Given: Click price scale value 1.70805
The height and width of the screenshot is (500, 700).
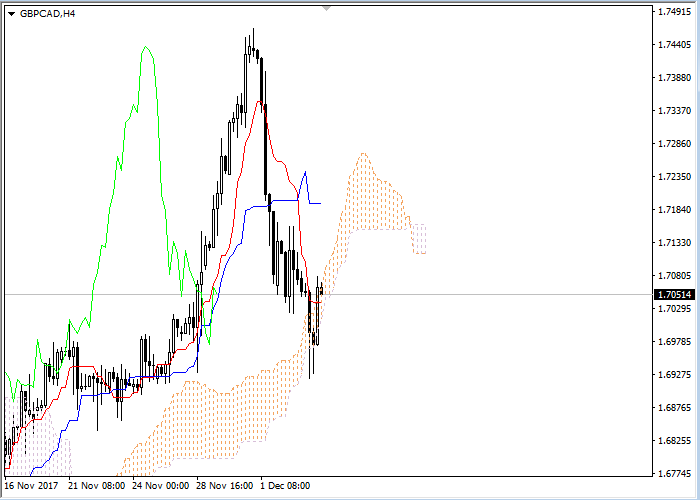Looking at the screenshot, I should (x=675, y=276).
